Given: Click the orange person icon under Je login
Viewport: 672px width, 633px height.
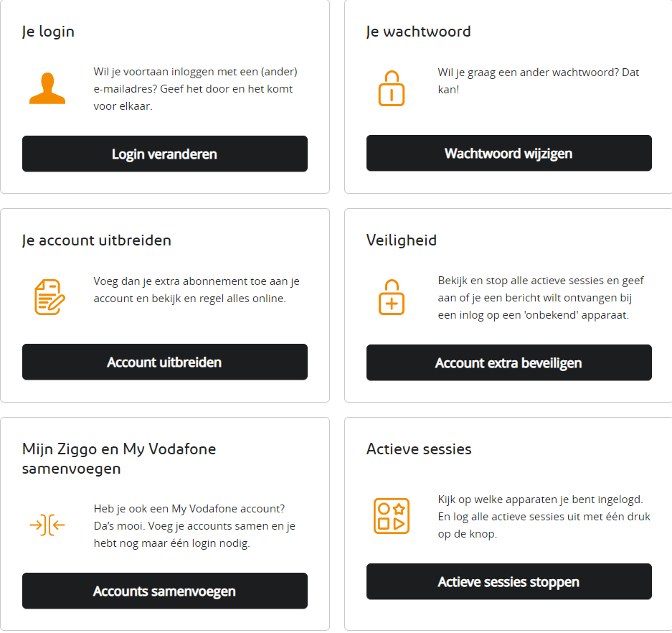Looking at the screenshot, I should pos(47,89).
